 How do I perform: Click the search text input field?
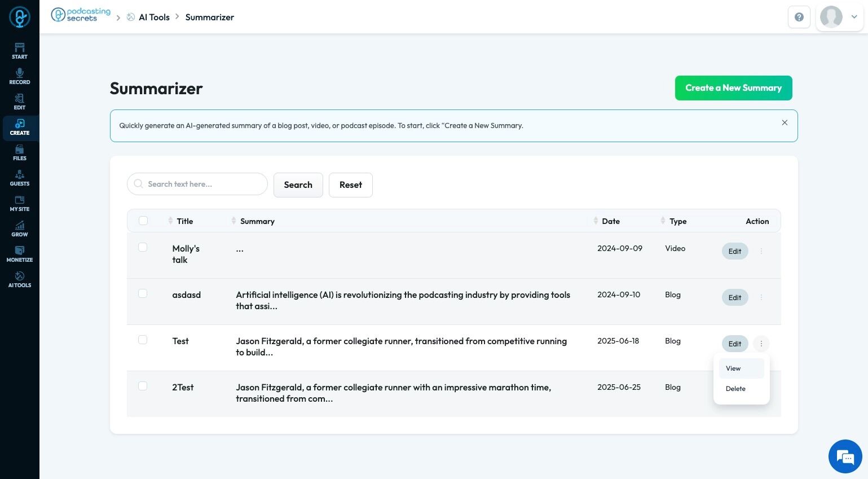point(197,184)
